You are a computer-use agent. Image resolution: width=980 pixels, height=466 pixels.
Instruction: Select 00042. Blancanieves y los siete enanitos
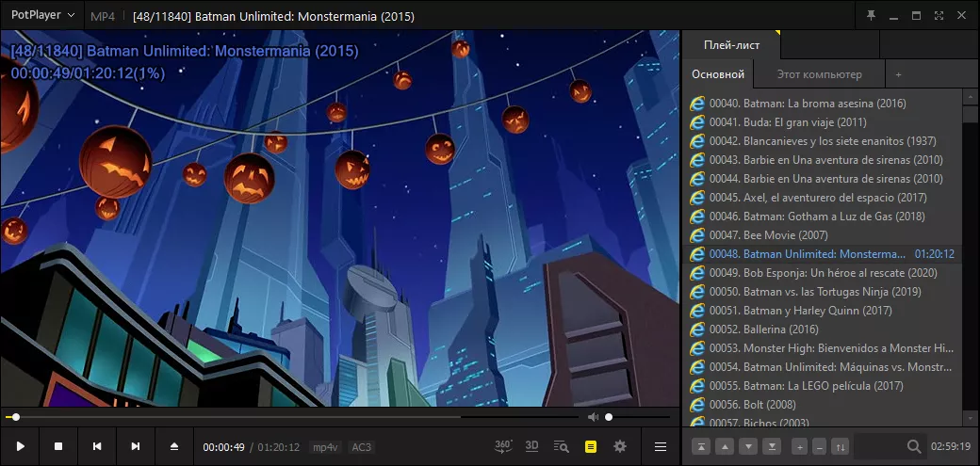[x=823, y=141]
